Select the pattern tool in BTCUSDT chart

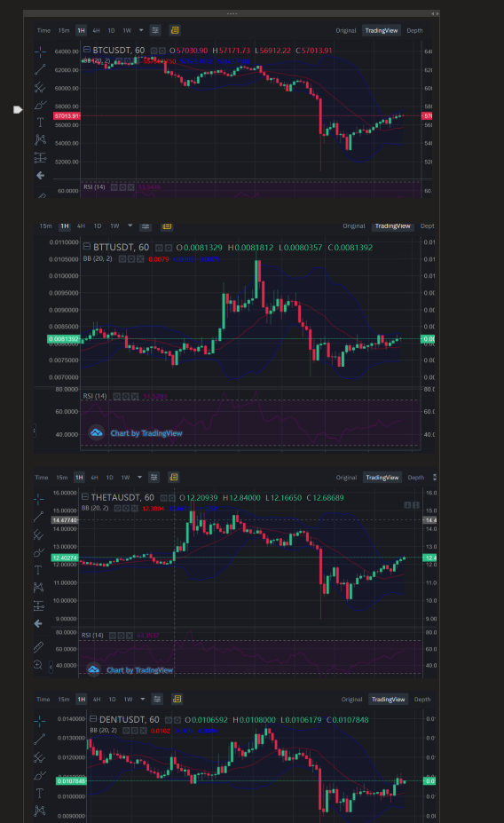[x=41, y=139]
